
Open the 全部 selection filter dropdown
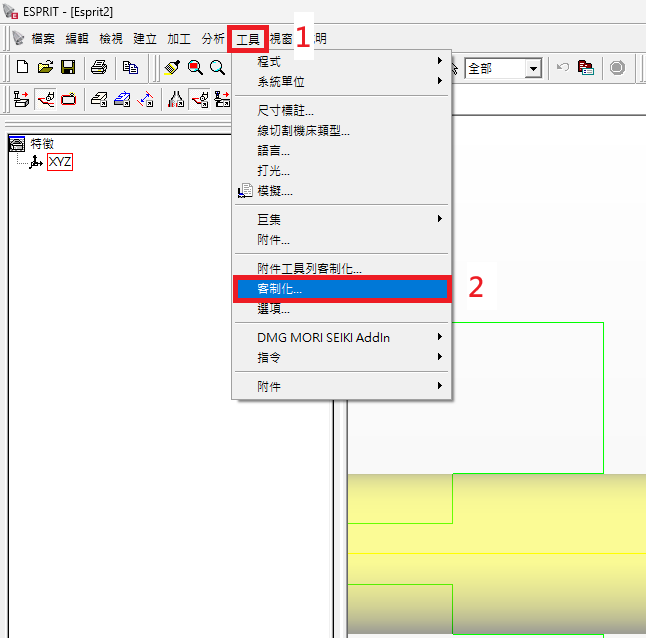click(x=533, y=68)
